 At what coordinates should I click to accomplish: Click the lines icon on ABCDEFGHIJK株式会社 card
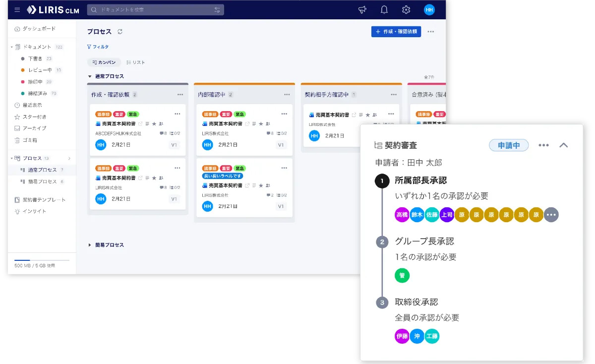click(x=147, y=123)
